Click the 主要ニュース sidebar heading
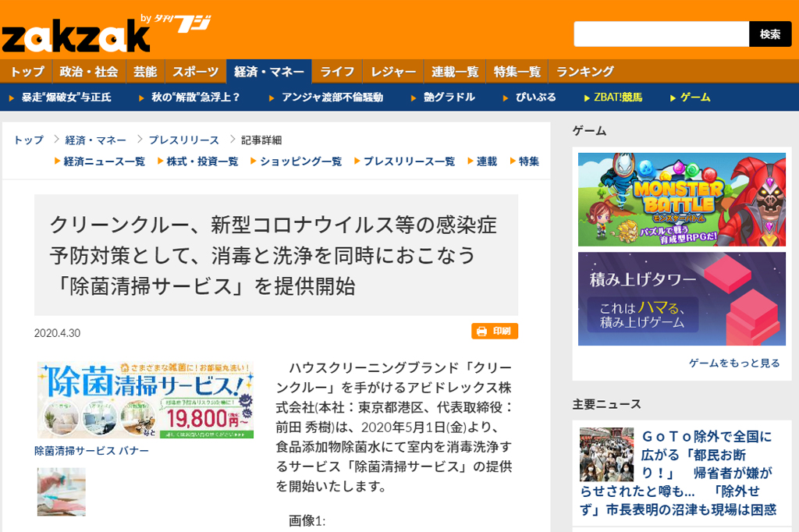Image resolution: width=799 pixels, height=532 pixels. tap(606, 405)
